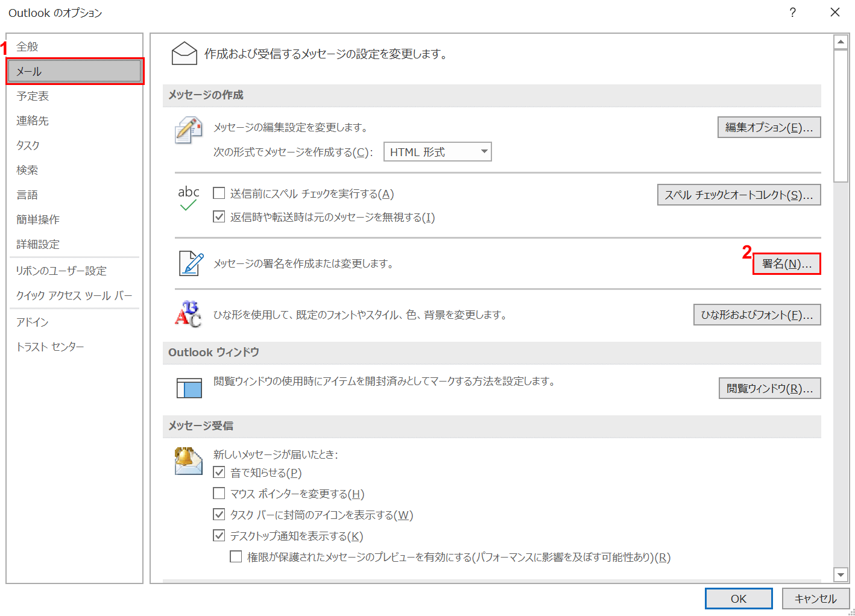
Task: Click メッセージの署名を作成または変更します text
Action: pyautogui.click(x=303, y=263)
